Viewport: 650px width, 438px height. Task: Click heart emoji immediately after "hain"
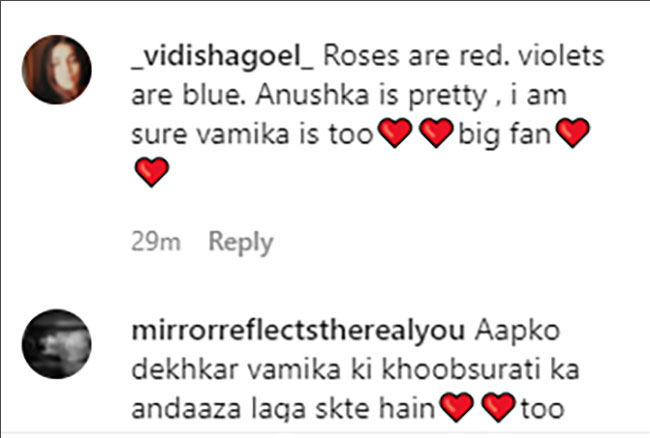(456, 407)
